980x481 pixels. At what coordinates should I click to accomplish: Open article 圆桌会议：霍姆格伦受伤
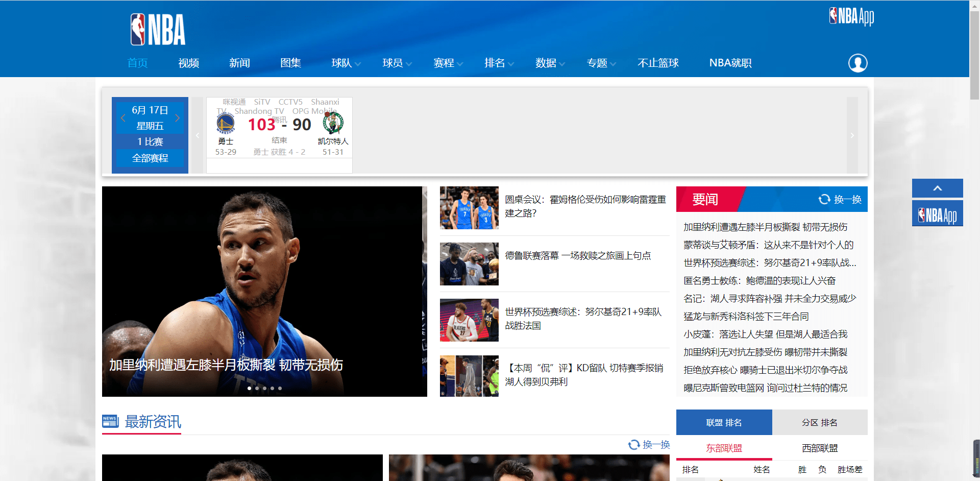[585, 206]
